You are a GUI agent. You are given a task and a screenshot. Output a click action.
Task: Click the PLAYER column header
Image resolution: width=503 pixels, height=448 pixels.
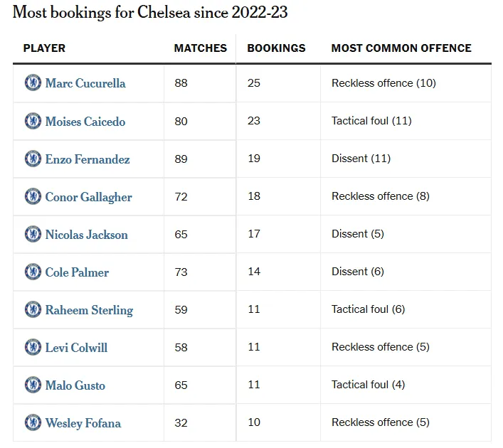click(x=44, y=48)
